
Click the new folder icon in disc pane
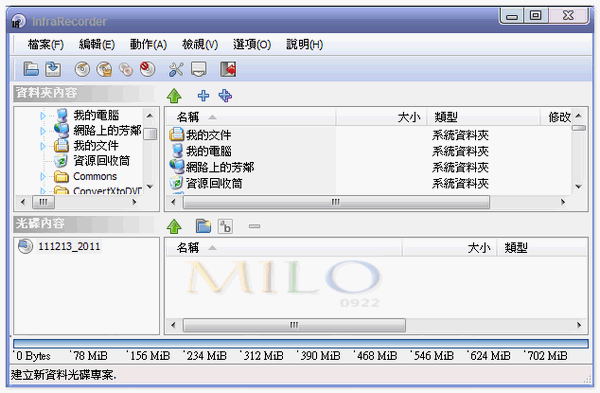coord(203,226)
